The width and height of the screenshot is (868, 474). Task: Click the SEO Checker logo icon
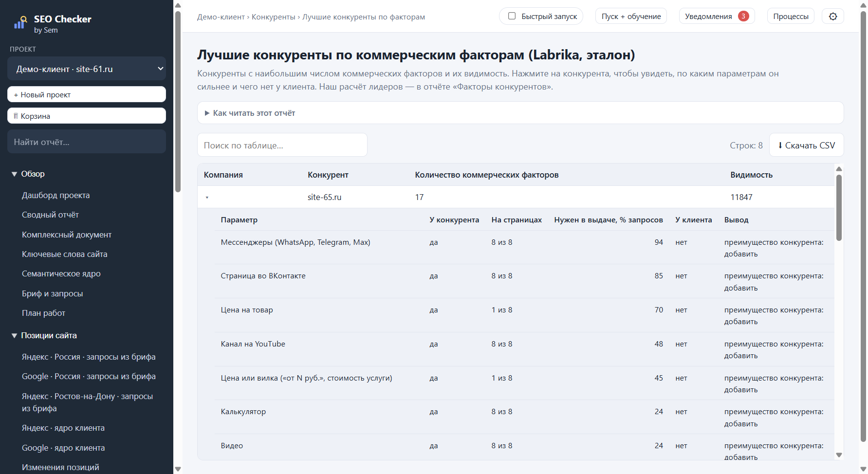point(20,23)
